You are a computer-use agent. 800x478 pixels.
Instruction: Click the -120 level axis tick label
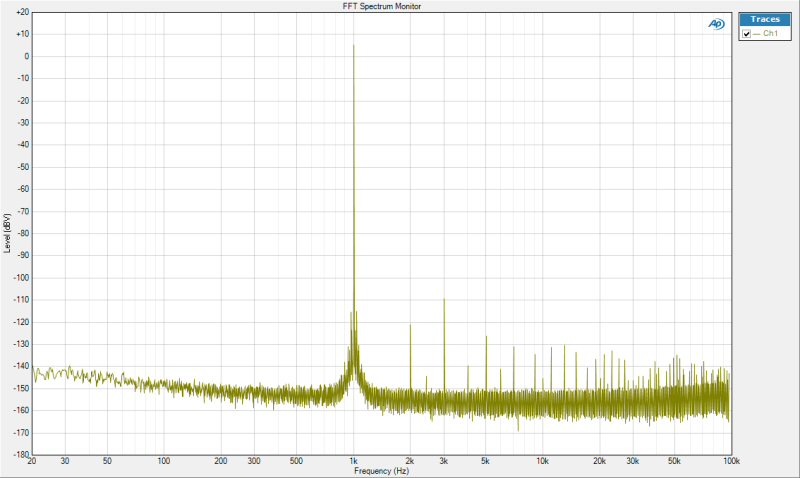[21, 322]
